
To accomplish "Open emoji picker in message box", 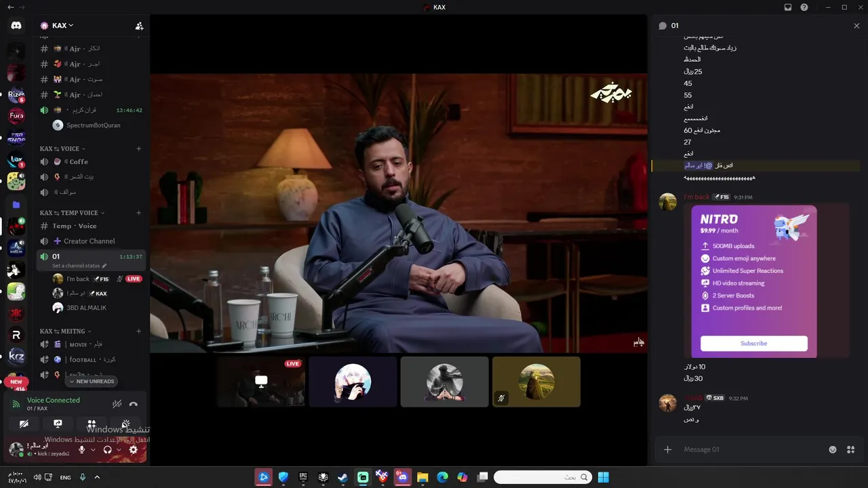I will pos(833,449).
